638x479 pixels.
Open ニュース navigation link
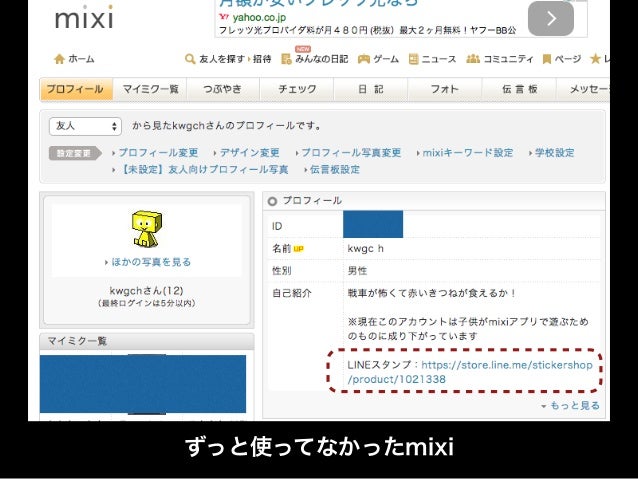click(x=439, y=59)
